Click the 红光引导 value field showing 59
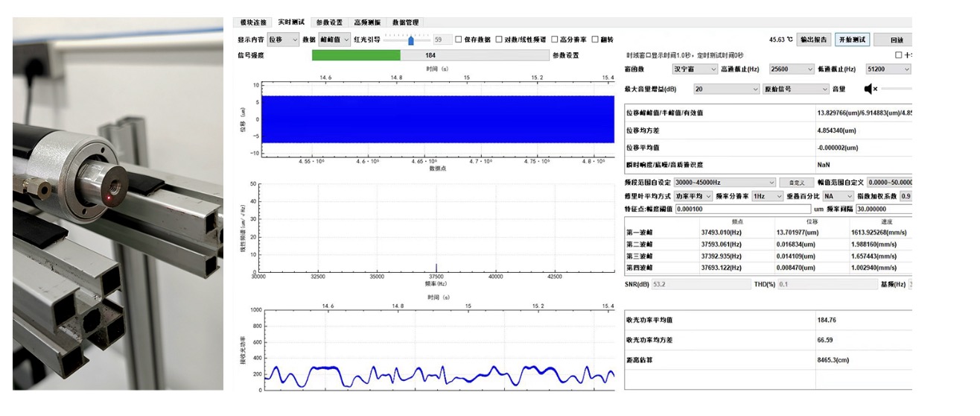The width and height of the screenshot is (980, 416). click(x=442, y=40)
